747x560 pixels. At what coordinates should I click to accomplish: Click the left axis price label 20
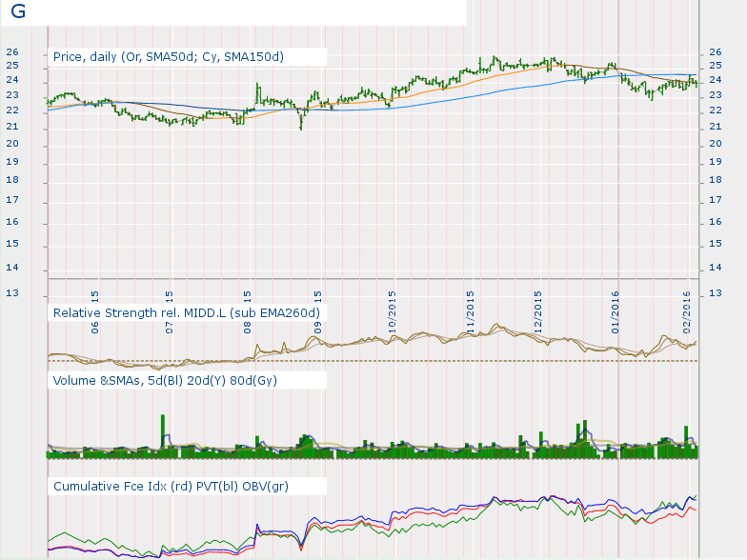(11, 144)
